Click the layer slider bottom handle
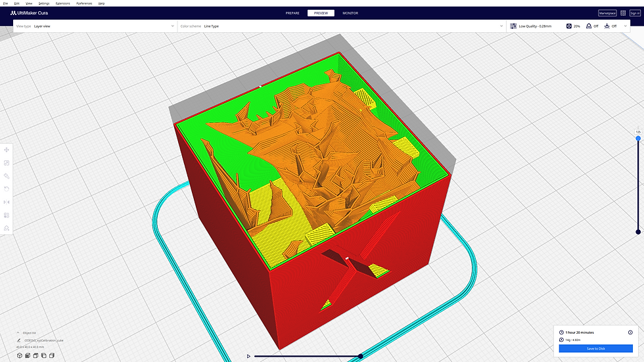 [638, 232]
